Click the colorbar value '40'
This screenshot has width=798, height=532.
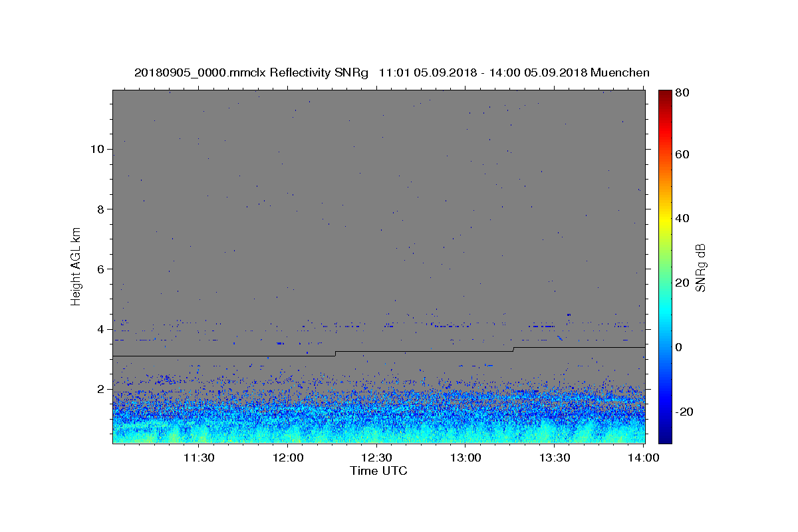tap(684, 218)
